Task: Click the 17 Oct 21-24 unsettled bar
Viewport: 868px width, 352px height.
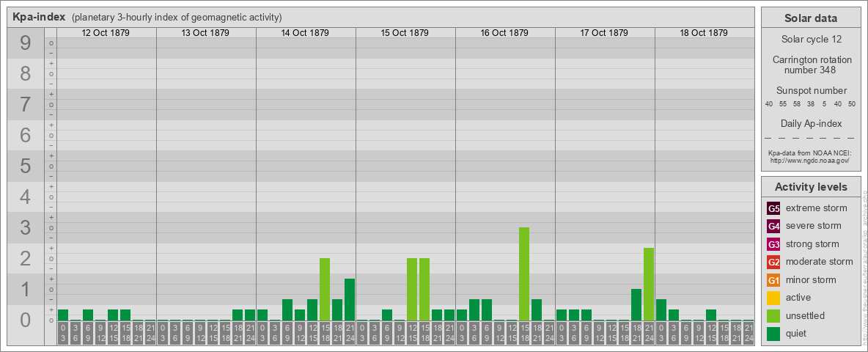Action: tap(649, 284)
